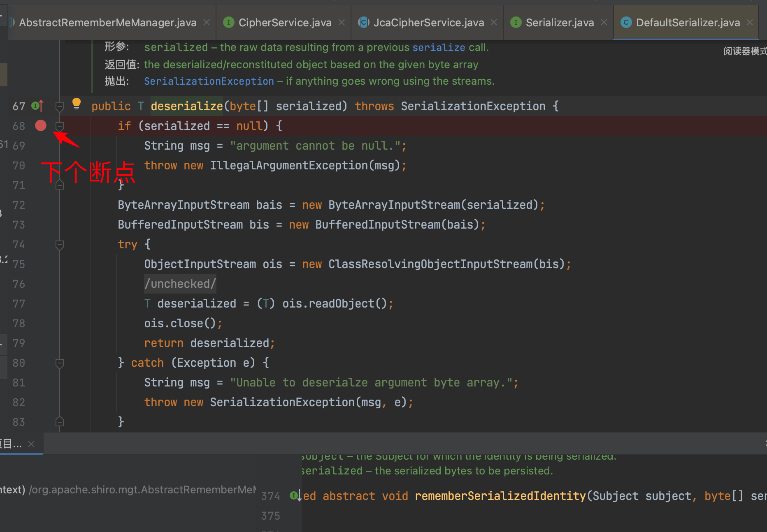Image resolution: width=767 pixels, height=532 pixels.
Task: Click IllegalArgumentException on line 70
Action: [x=289, y=165]
